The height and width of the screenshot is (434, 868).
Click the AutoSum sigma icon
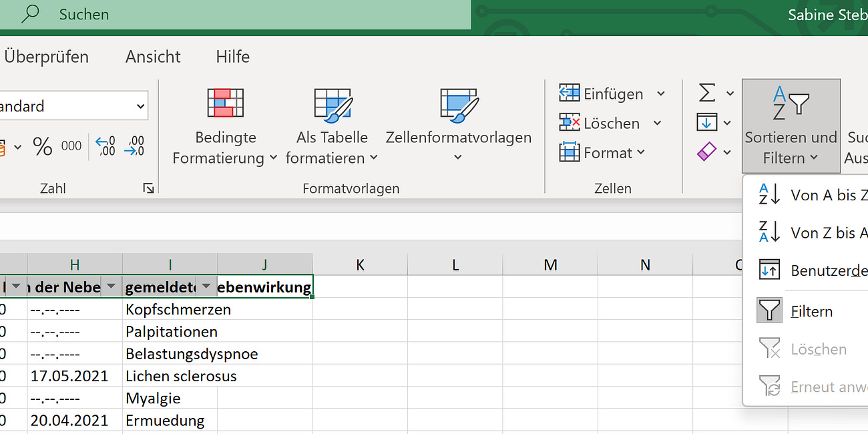point(707,93)
